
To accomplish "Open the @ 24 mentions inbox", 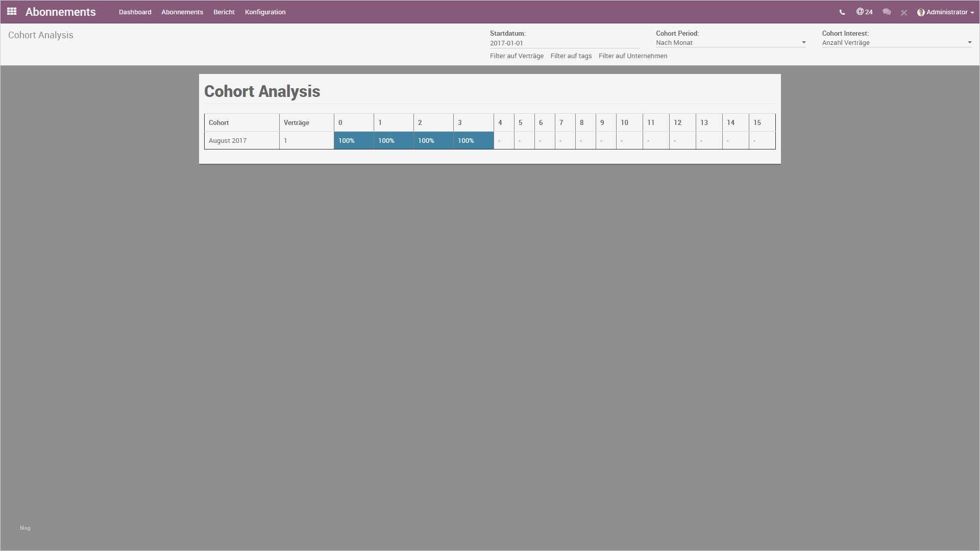I will pos(864,12).
